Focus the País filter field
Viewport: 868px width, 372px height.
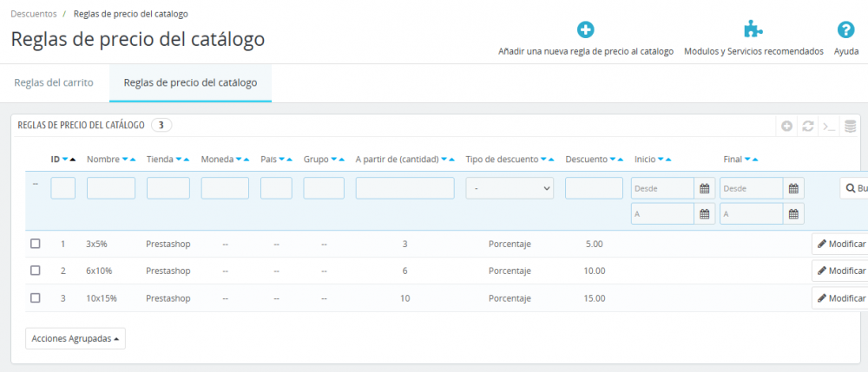(276, 188)
